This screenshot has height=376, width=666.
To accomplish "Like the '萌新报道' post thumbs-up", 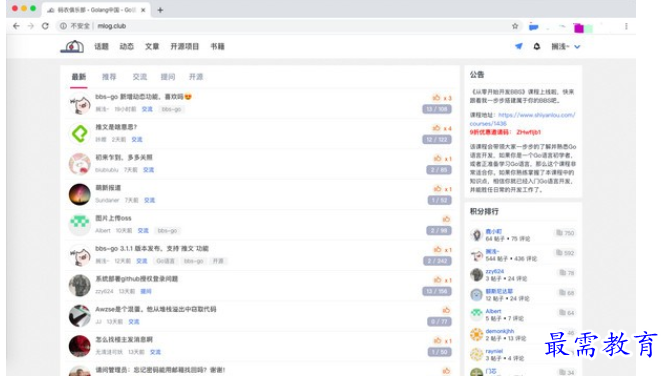I will click(x=437, y=188).
